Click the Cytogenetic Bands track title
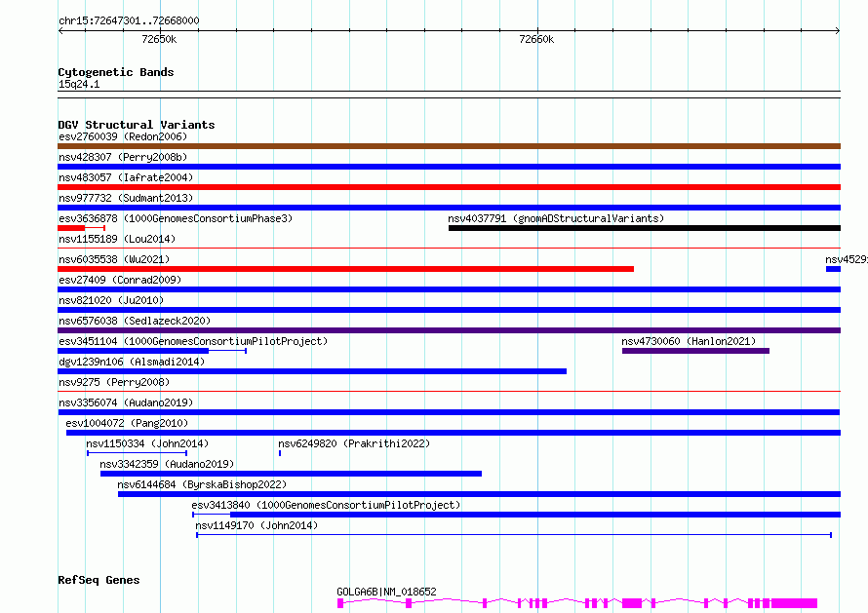Viewport: 868px width, 613px height. pos(116,72)
